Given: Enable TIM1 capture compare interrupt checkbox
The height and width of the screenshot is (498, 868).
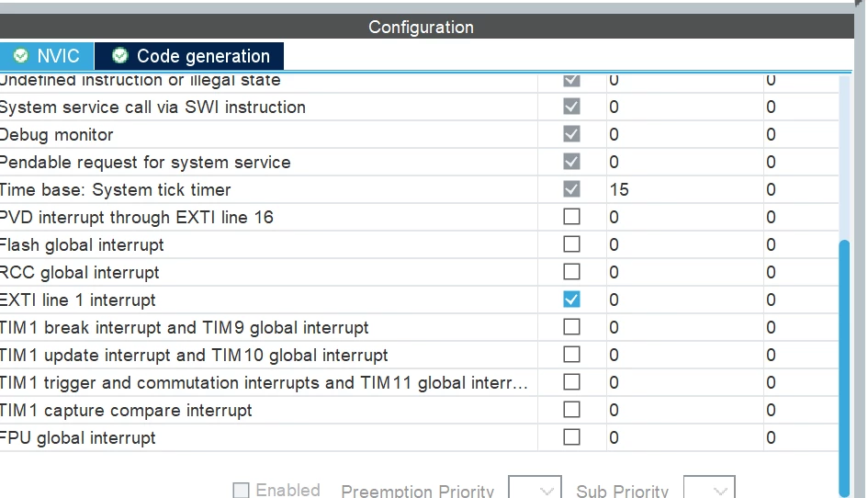Looking at the screenshot, I should tap(571, 410).
